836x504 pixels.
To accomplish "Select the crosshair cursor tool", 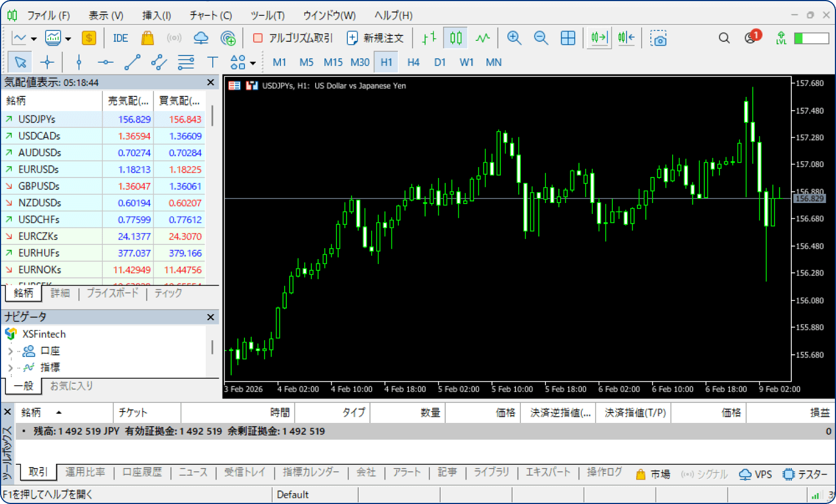I will pyautogui.click(x=47, y=63).
